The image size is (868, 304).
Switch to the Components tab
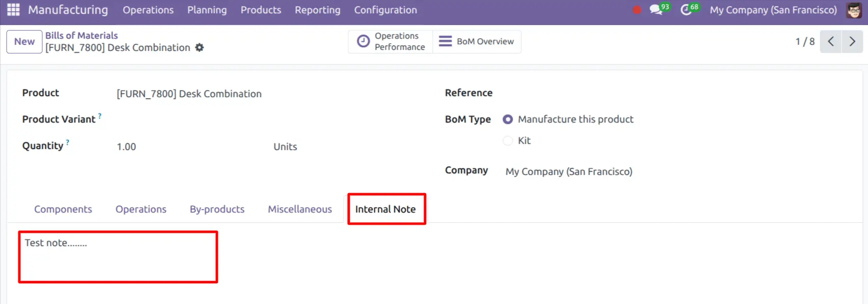coord(63,209)
